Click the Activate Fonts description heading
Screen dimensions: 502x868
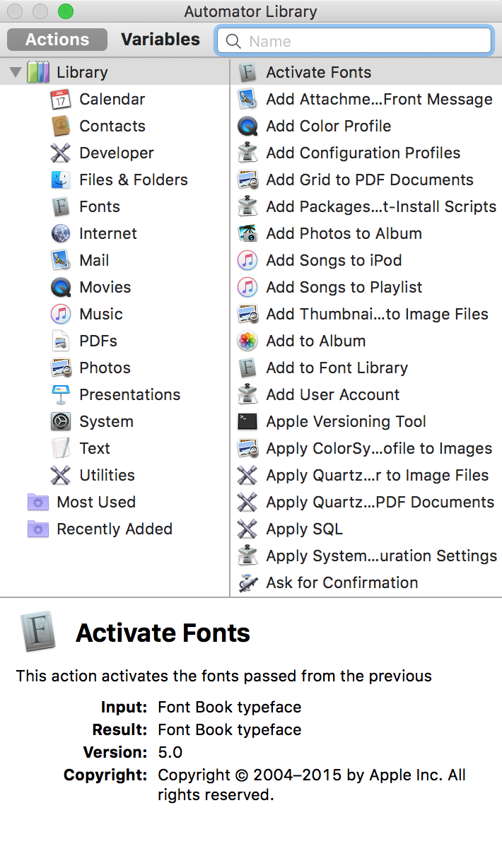coord(163,633)
